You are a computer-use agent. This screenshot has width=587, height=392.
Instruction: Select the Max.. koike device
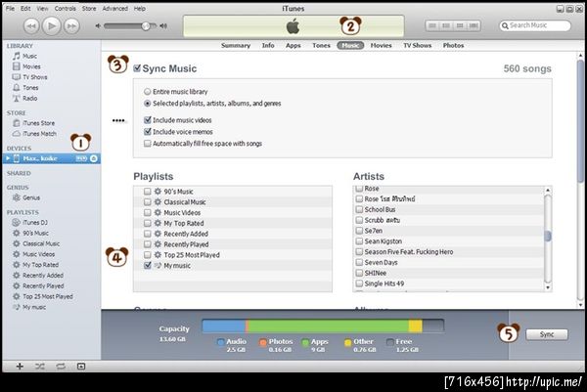point(51,158)
